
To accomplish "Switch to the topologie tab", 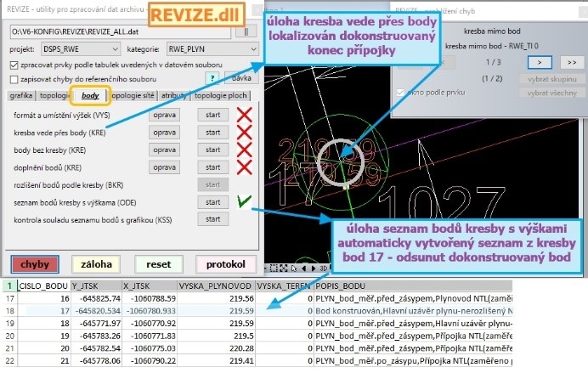I will click(x=53, y=96).
